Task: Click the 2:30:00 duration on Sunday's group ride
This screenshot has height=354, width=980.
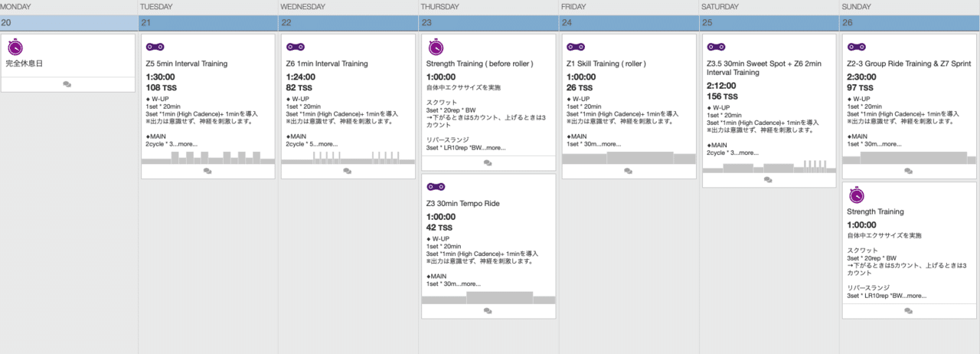Action: pos(862,77)
